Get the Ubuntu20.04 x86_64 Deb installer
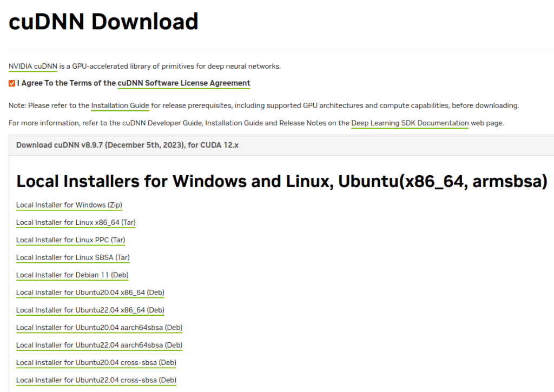This screenshot has width=554, height=392. 90,293
